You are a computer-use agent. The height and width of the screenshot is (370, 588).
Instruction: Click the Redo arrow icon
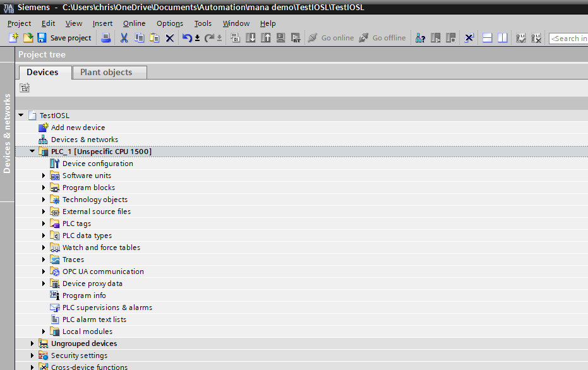click(x=209, y=37)
